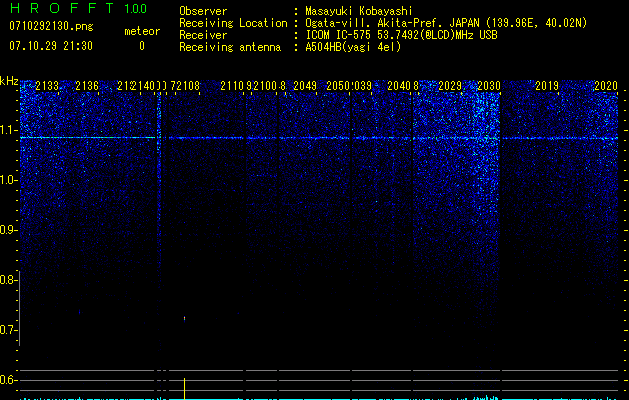Click the 1.0 frequency axis label
Viewport: 629px width, 400px height.
pos(8,180)
